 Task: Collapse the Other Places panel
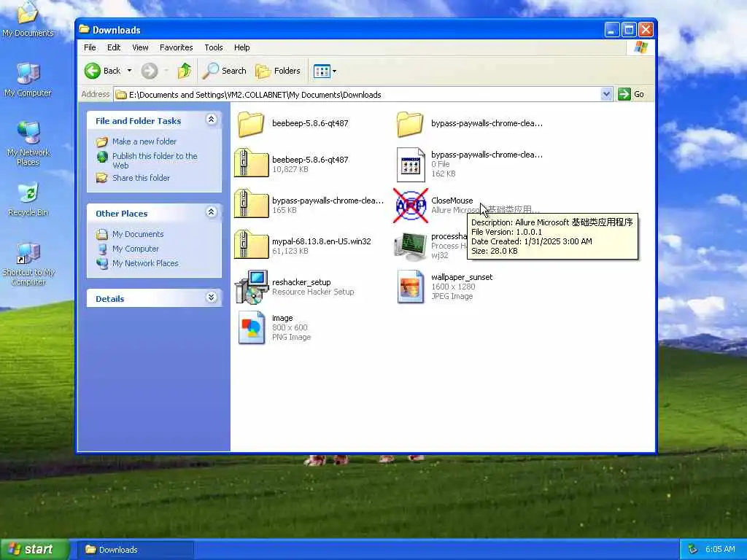click(211, 212)
